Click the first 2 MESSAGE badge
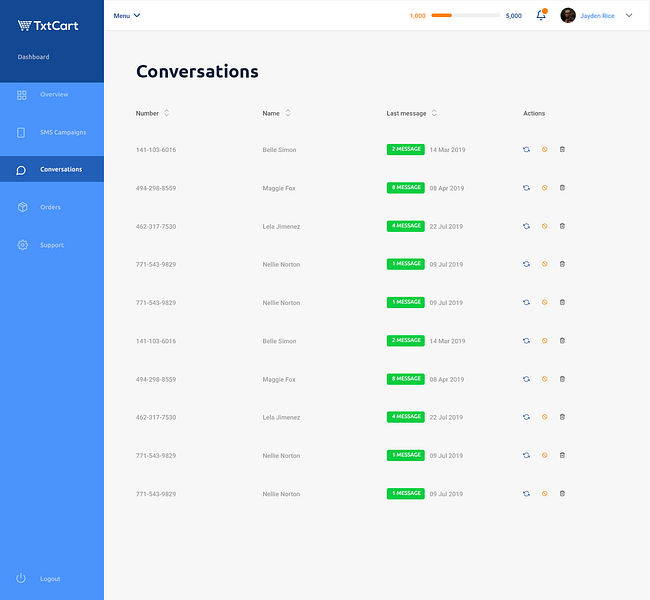Viewport: 650px width, 600px height. [405, 149]
